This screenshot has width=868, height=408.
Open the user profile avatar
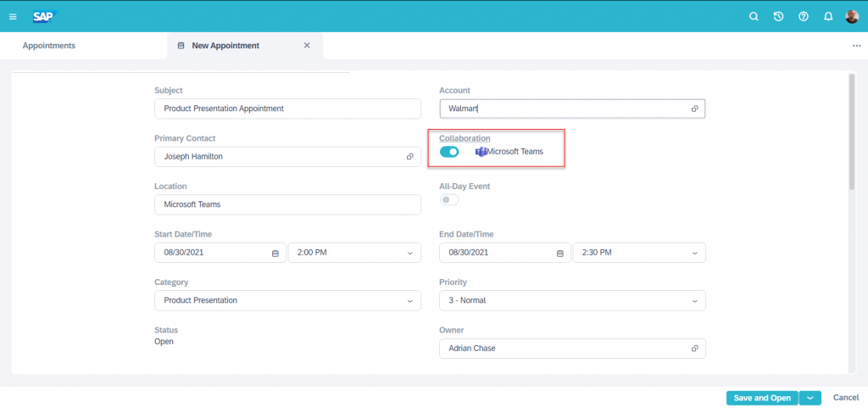(x=852, y=17)
